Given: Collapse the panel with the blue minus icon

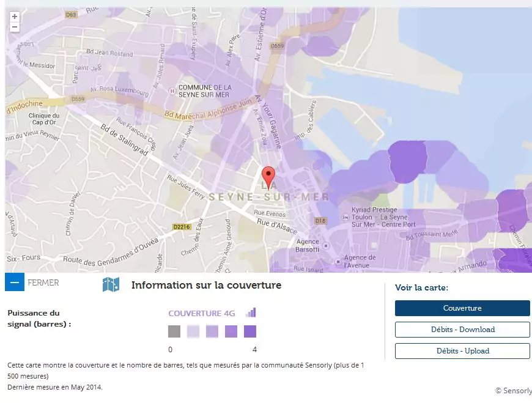Looking at the screenshot, I should [14, 283].
